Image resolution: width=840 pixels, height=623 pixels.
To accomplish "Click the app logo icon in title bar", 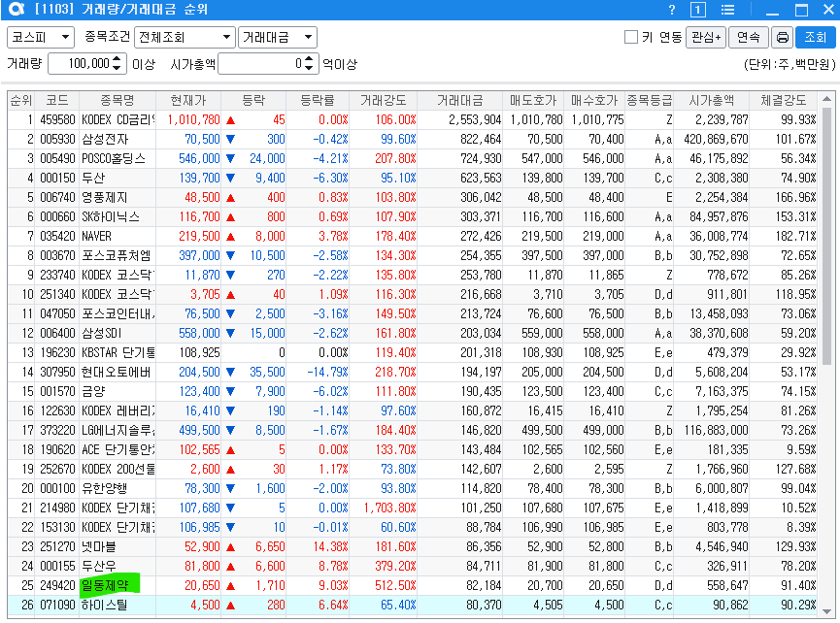I will pyautogui.click(x=17, y=9).
